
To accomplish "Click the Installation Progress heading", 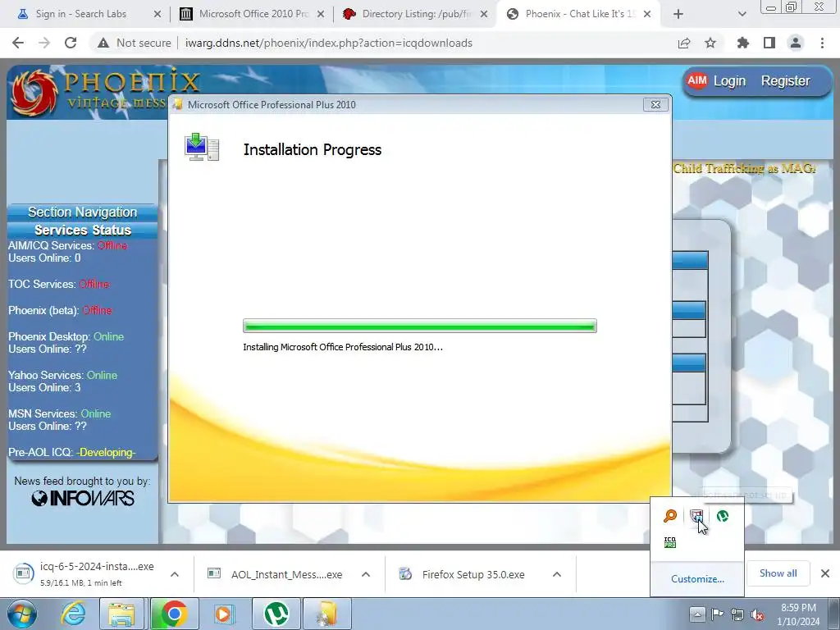I will (x=313, y=149).
